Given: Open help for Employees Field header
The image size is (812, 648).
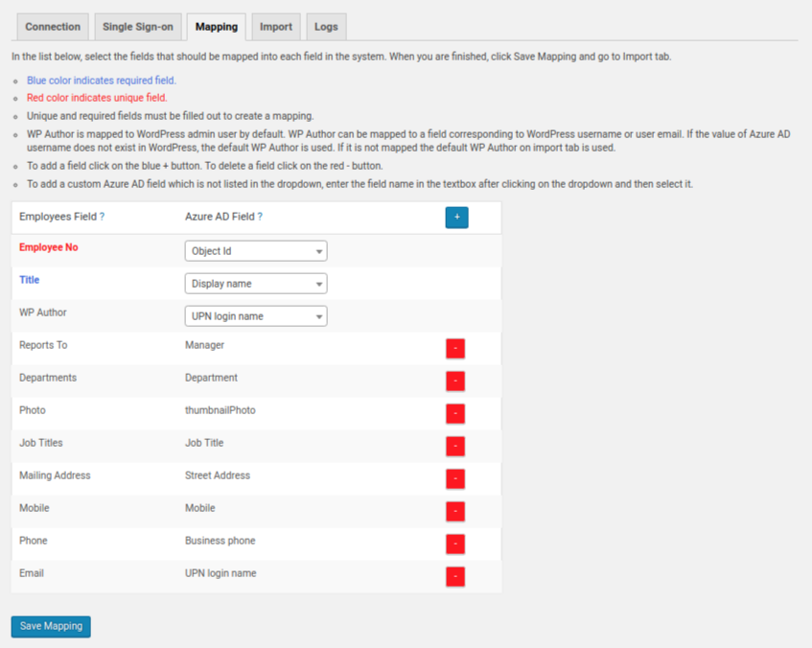Looking at the screenshot, I should tap(102, 217).
